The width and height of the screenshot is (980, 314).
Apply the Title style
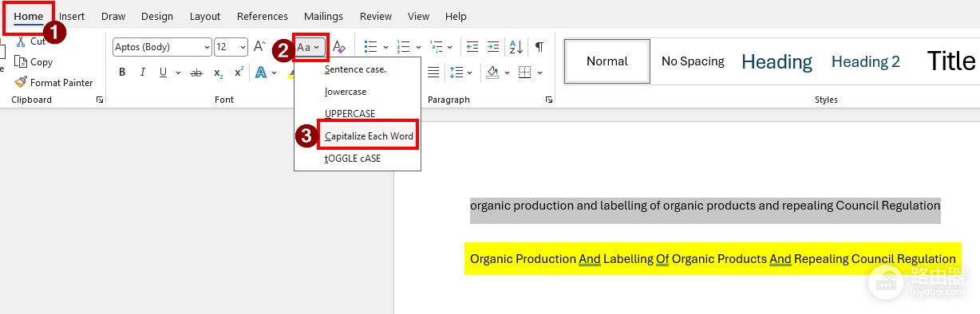pyautogui.click(x=950, y=61)
